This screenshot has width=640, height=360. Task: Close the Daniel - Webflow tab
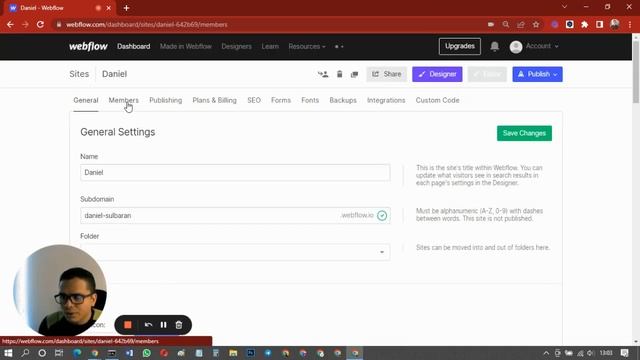[x=109, y=8]
